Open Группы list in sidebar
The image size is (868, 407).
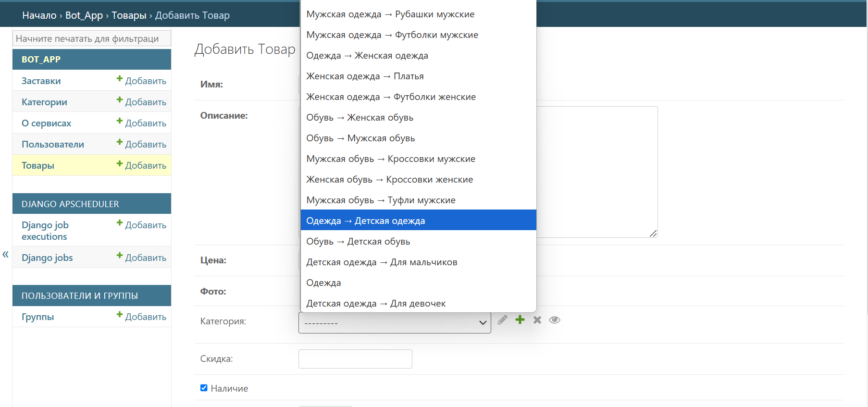coord(37,317)
